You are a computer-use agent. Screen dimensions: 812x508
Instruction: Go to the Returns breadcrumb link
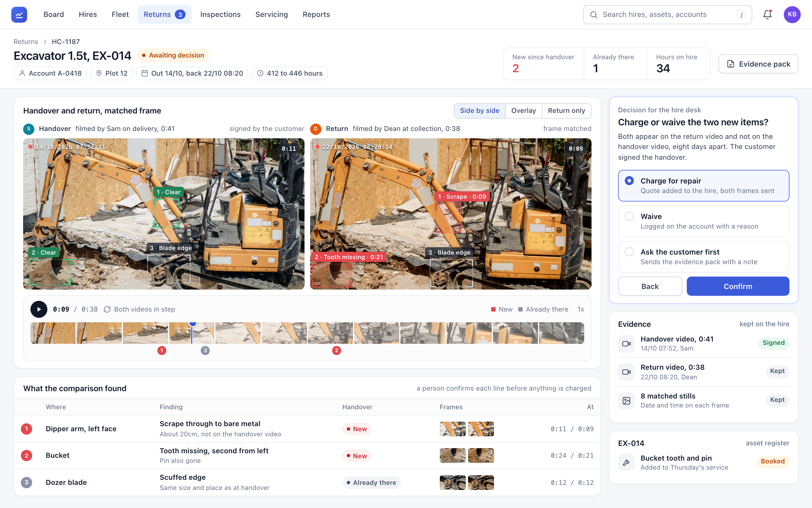point(26,42)
